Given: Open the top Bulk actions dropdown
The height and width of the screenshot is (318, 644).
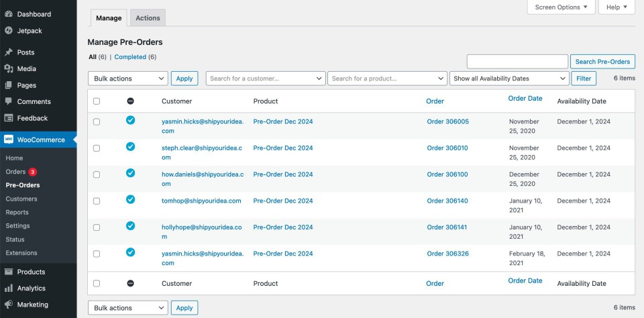Looking at the screenshot, I should (x=128, y=78).
